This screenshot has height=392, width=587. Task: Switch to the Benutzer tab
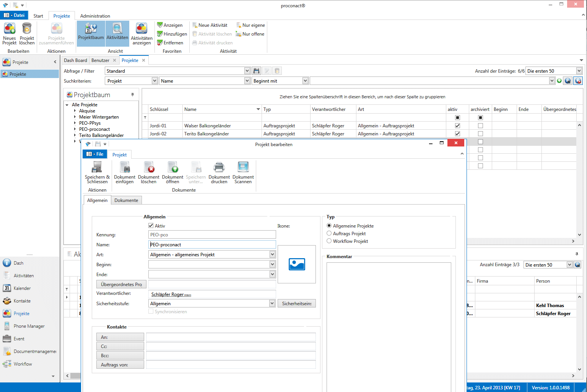tap(100, 60)
